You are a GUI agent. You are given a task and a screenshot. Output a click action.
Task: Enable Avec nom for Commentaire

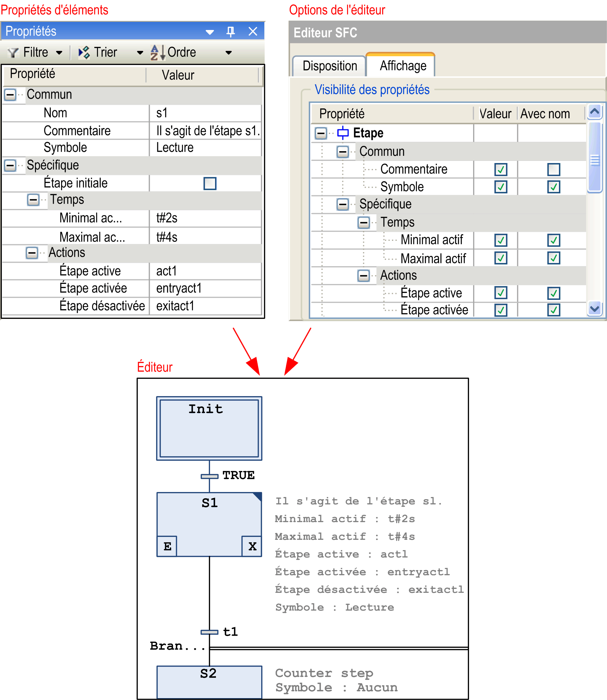click(x=554, y=170)
